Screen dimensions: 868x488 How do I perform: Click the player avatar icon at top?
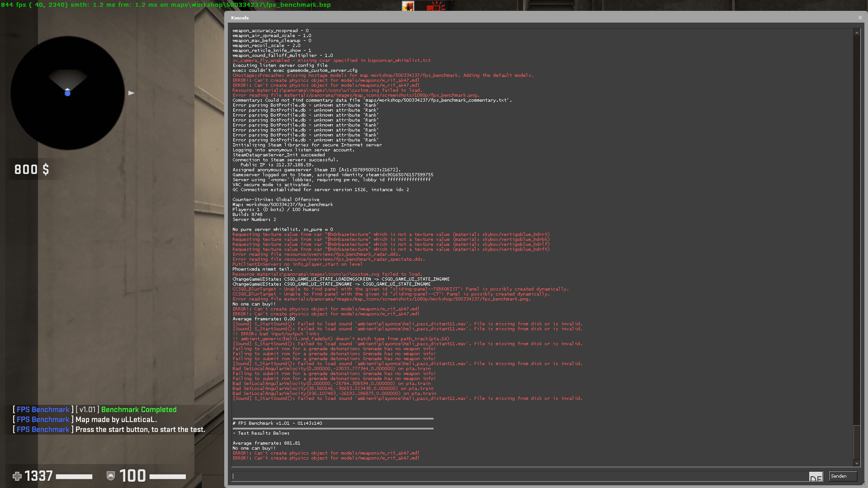408,6
